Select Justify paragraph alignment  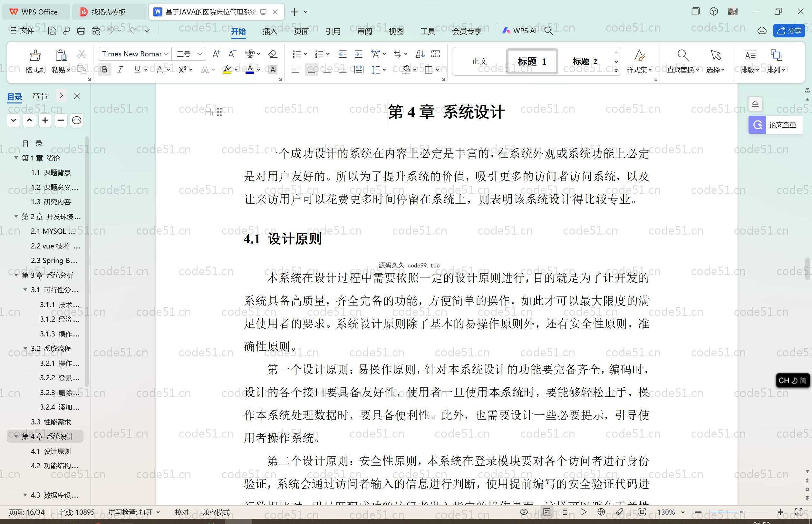click(343, 70)
